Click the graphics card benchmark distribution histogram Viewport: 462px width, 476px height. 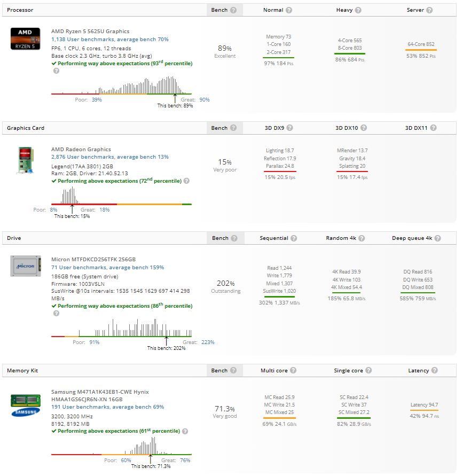point(121,196)
